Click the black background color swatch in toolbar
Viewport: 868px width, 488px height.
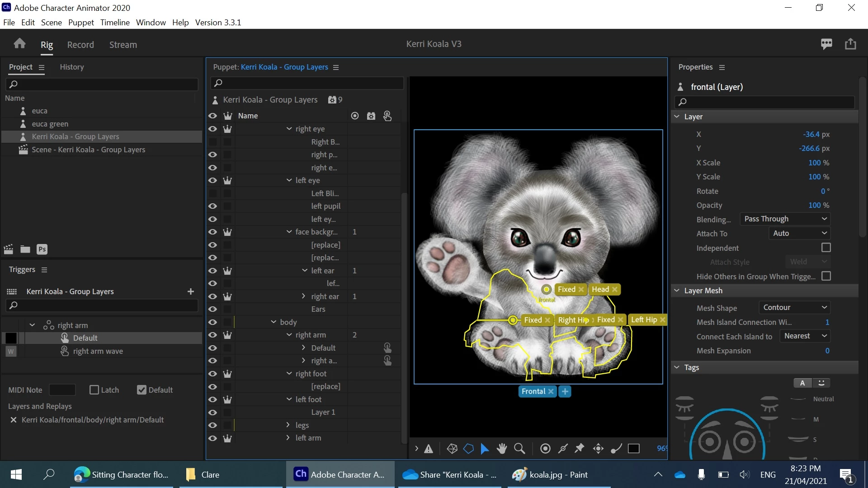click(634, 448)
